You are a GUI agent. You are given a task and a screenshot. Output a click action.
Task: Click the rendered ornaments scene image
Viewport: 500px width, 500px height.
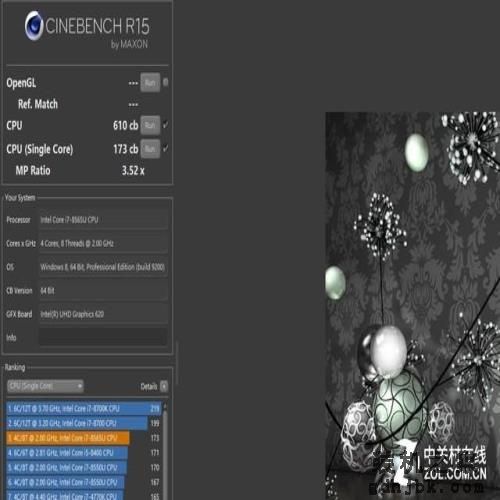[413, 306]
